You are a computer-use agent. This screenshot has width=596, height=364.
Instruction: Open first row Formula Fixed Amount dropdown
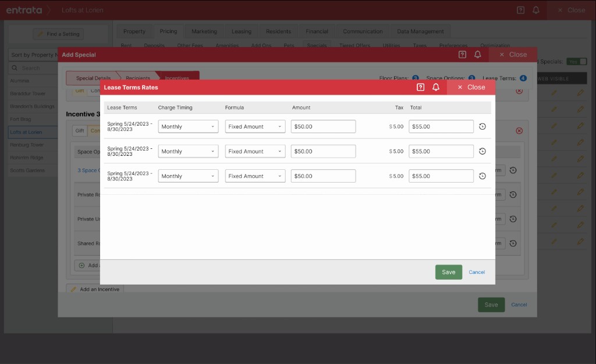[x=255, y=126]
